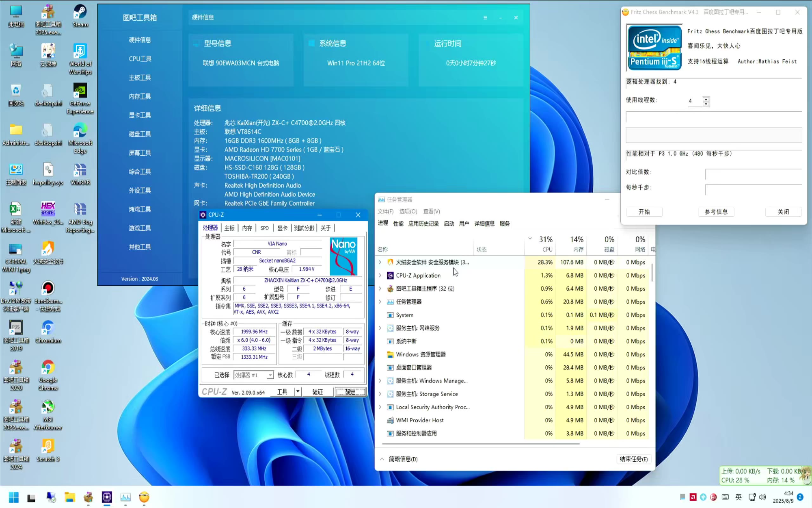Image resolution: width=812 pixels, height=508 pixels.
Task: Switch to CPU-Z on the taskbar
Action: click(107, 497)
